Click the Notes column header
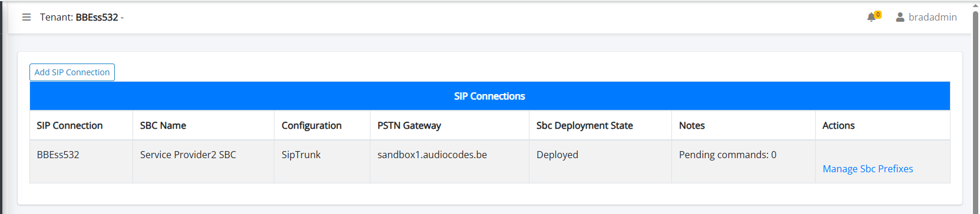This screenshot has height=214, width=980. pos(692,125)
